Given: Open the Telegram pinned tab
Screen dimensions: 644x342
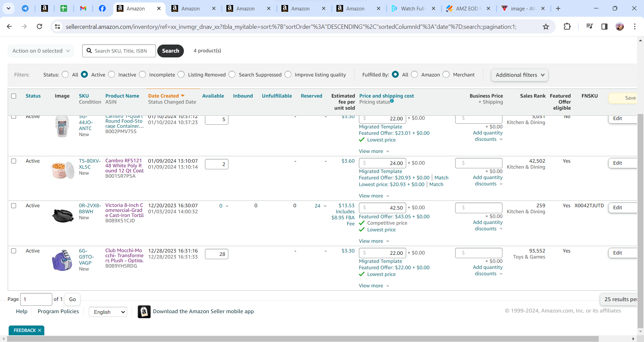Looking at the screenshot, I should click(x=25, y=8).
